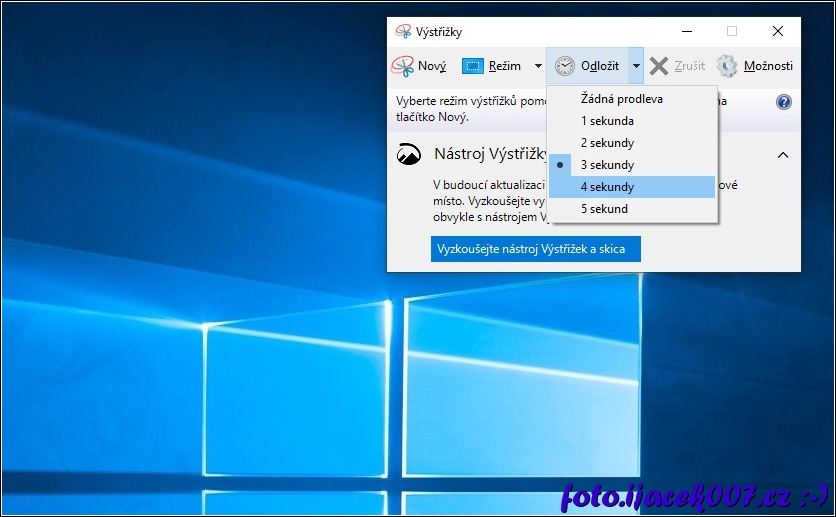Pick 4 sekundy from the delay menu

[x=607, y=187]
